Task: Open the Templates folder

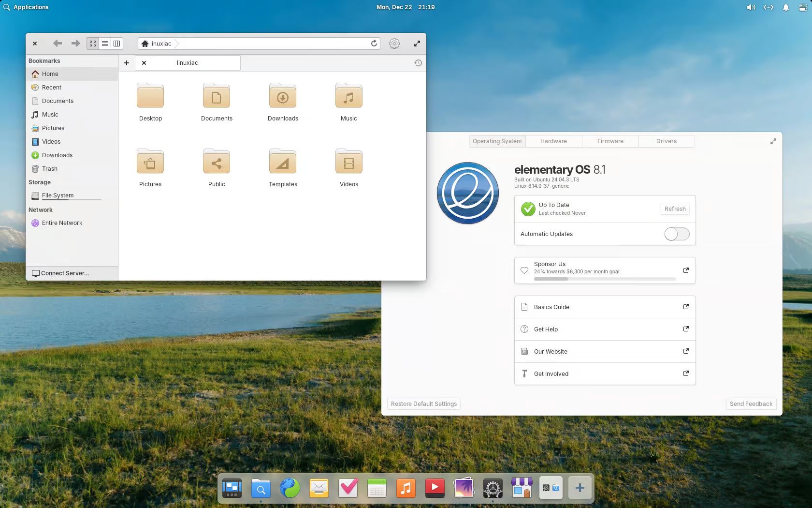Action: (283, 168)
